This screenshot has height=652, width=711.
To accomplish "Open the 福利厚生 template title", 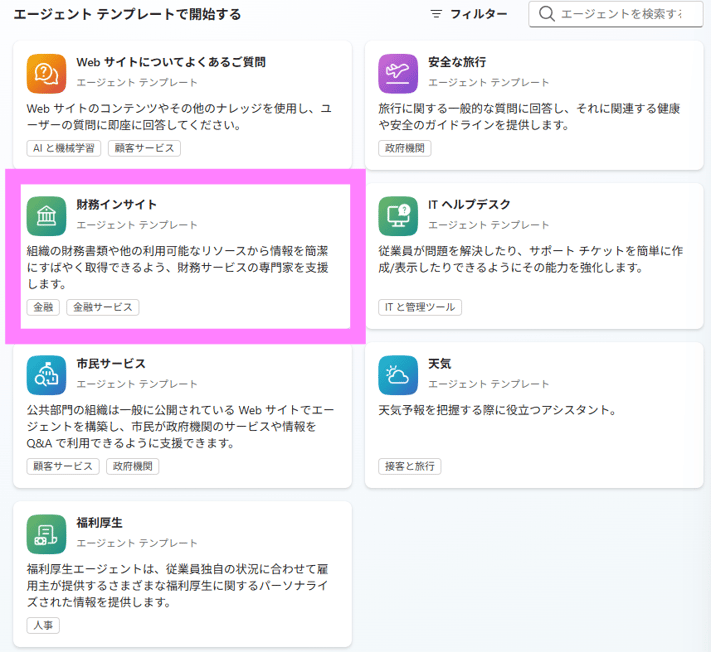I will point(99,523).
